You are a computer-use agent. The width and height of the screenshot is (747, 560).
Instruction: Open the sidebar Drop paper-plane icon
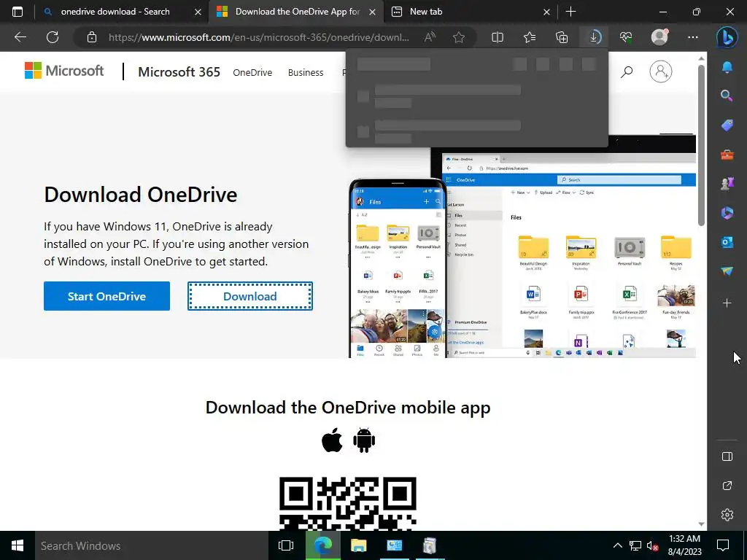tap(727, 271)
